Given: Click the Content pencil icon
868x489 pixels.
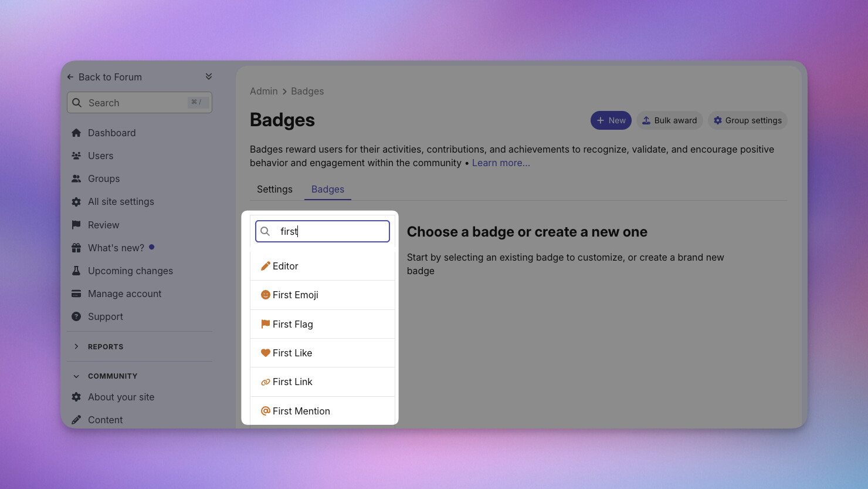Looking at the screenshot, I should (x=76, y=420).
